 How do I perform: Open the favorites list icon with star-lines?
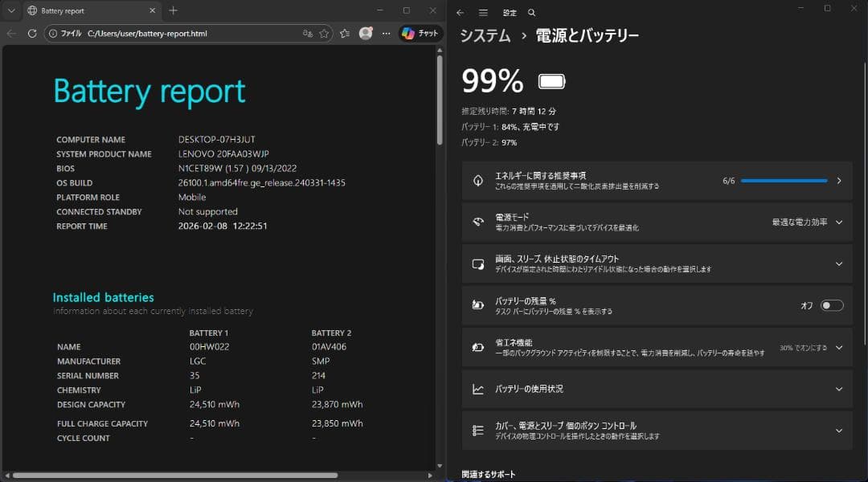pos(344,33)
